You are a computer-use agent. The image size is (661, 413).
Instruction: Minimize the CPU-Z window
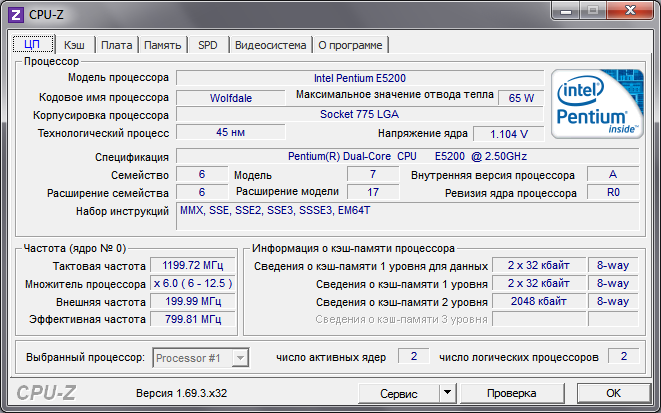point(565,11)
